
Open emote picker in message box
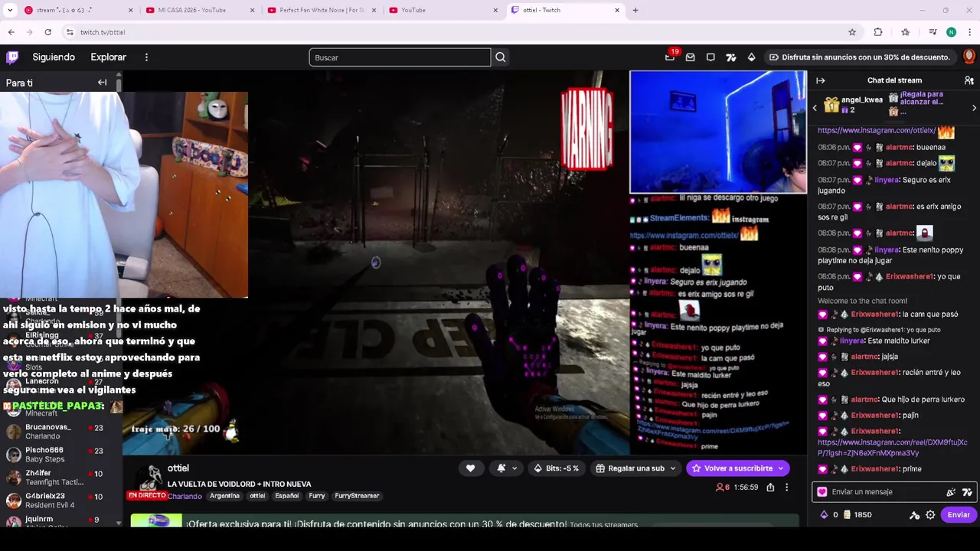tap(951, 492)
